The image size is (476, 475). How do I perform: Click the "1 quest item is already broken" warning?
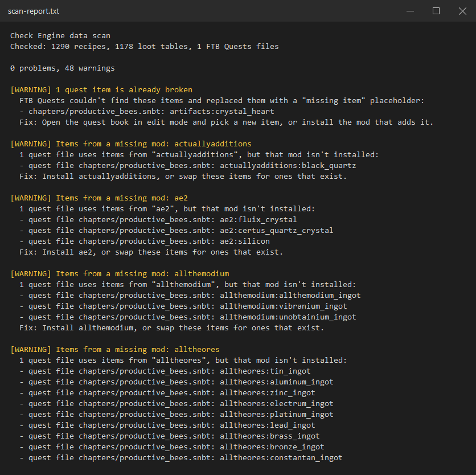[101, 89]
